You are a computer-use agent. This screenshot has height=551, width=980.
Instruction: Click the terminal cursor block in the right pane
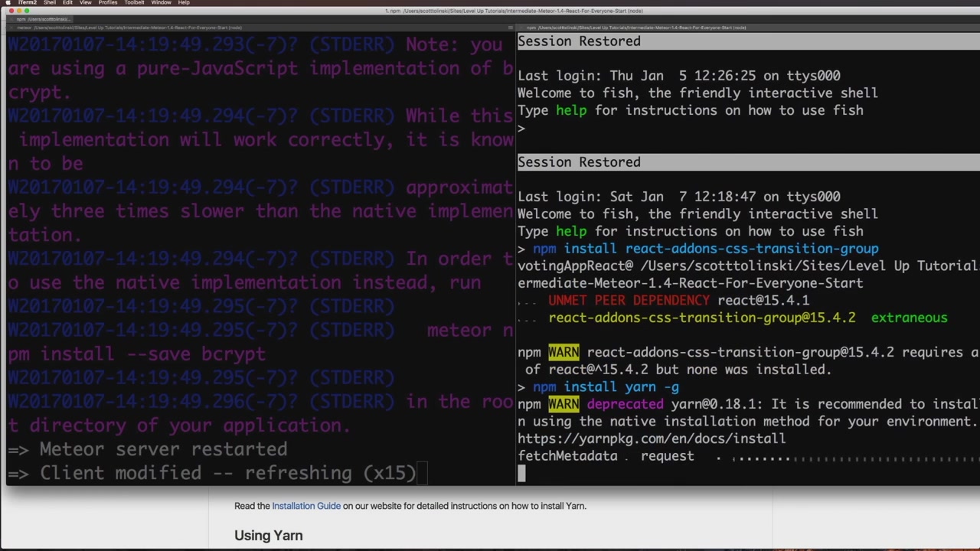tap(521, 474)
